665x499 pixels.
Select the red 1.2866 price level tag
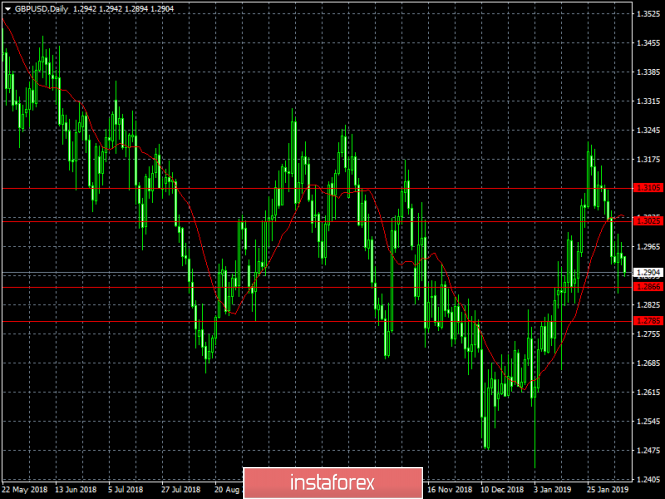(x=649, y=287)
